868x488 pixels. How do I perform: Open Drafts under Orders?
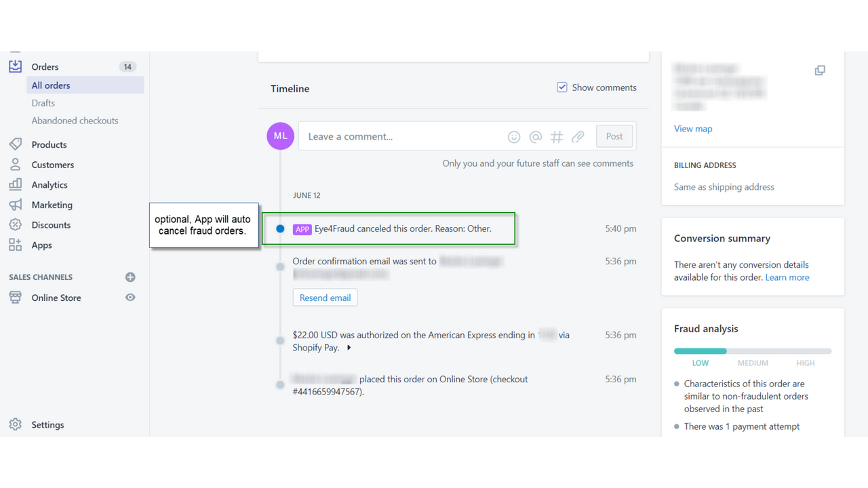[43, 103]
